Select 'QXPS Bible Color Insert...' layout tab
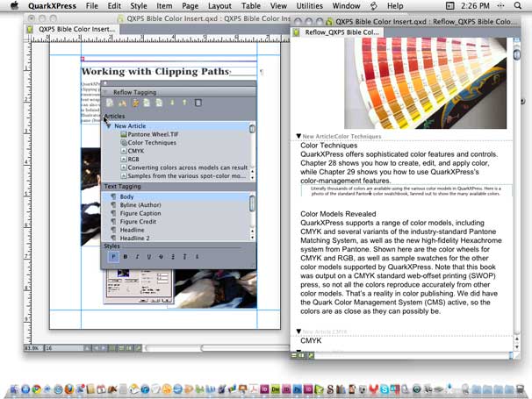 coord(72,29)
